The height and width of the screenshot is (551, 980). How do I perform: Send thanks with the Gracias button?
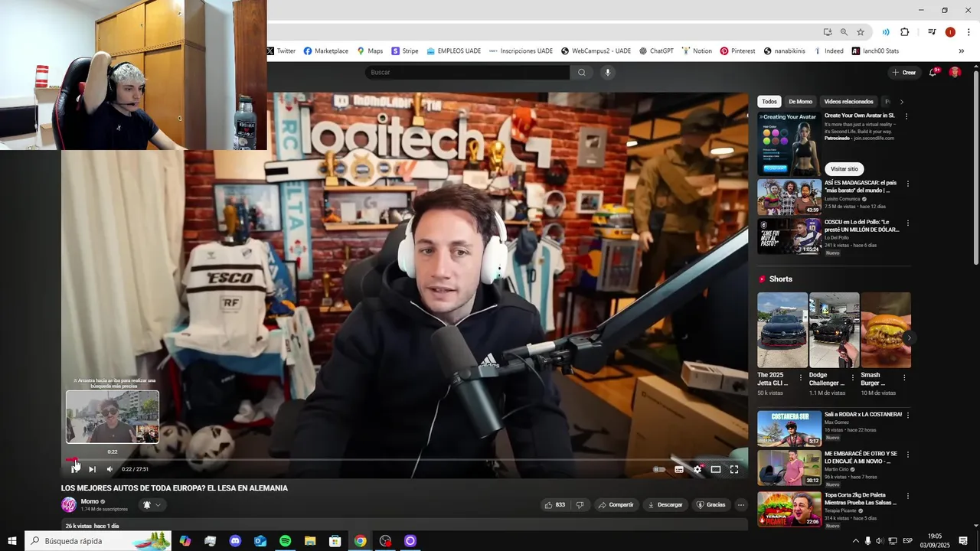[x=710, y=505]
